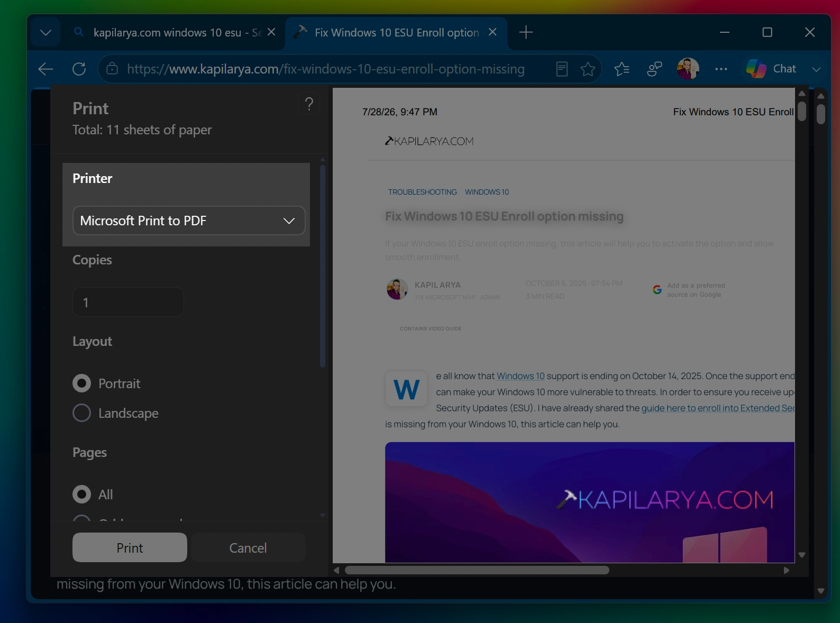Open the browser collections/workspaces icon
Viewport: 840px width, 623px height.
pos(655,69)
